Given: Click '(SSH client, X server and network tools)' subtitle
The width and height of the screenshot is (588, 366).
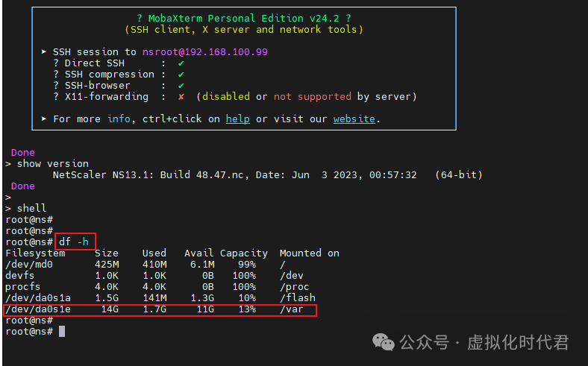Looking at the screenshot, I should 244,29.
